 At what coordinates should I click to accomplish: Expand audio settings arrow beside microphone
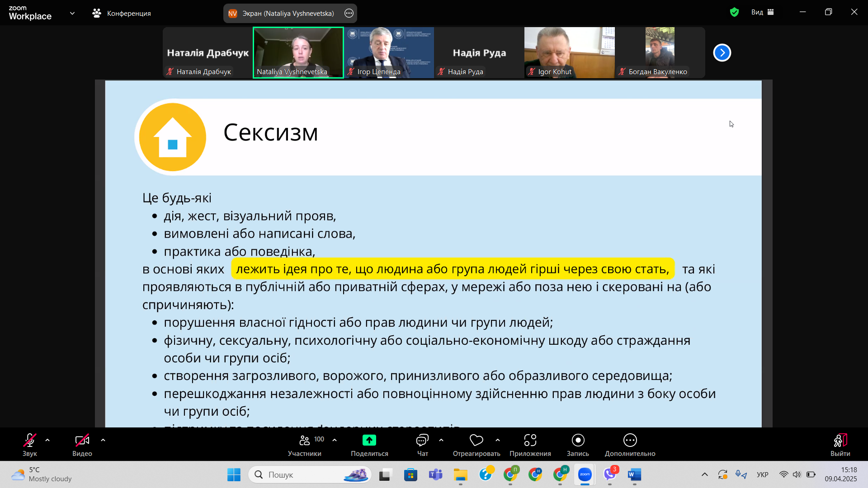[47, 440]
